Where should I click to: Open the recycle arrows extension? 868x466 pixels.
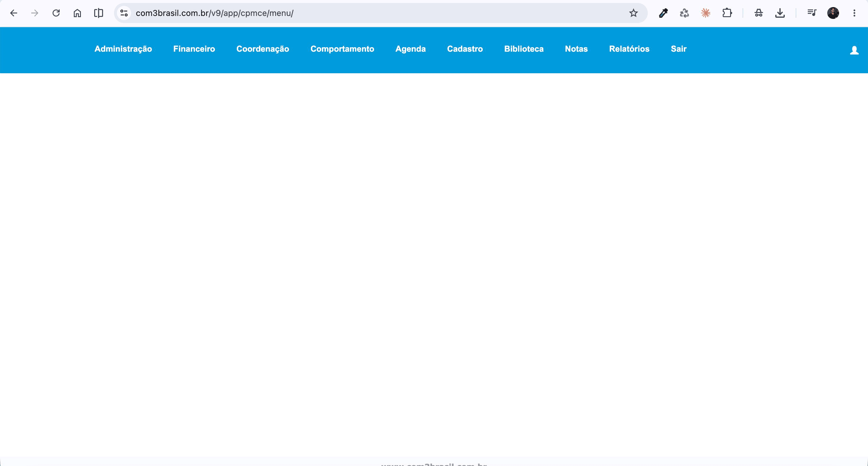(684, 13)
